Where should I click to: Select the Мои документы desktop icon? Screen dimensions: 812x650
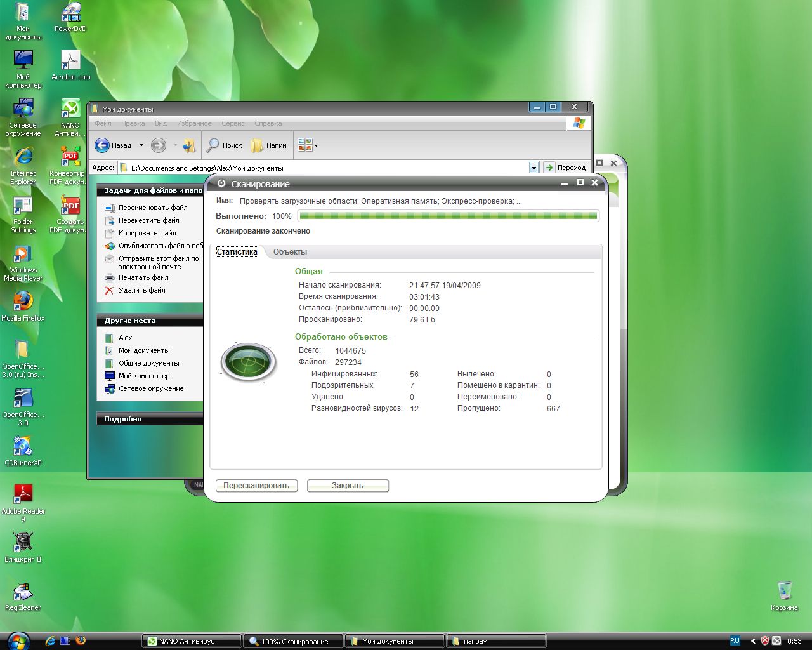point(23,21)
